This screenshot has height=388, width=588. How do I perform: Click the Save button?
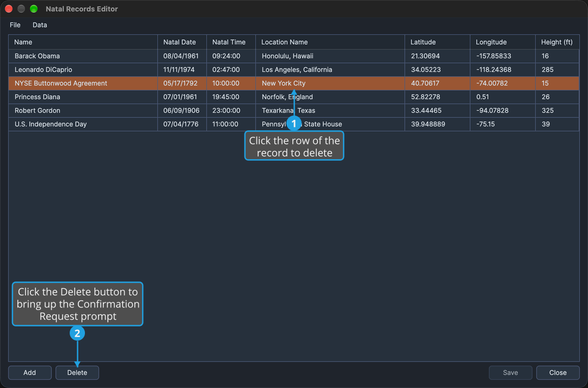point(510,373)
